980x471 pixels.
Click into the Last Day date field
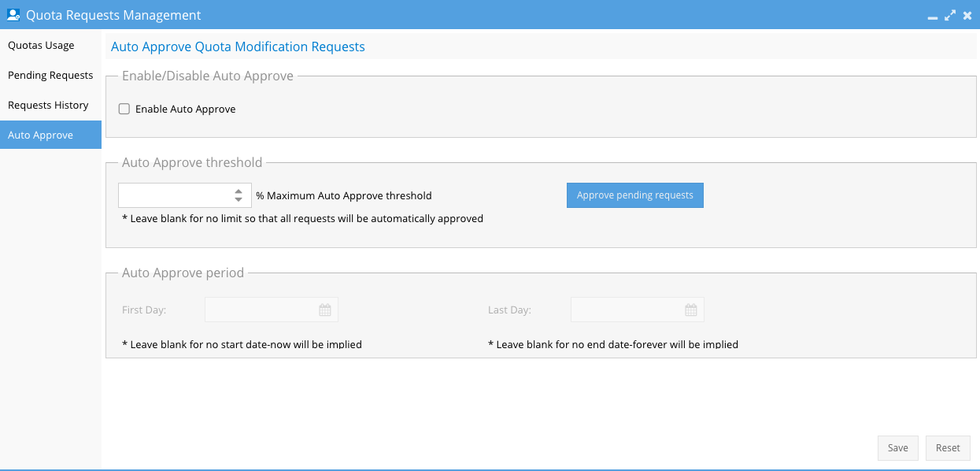[626, 310]
